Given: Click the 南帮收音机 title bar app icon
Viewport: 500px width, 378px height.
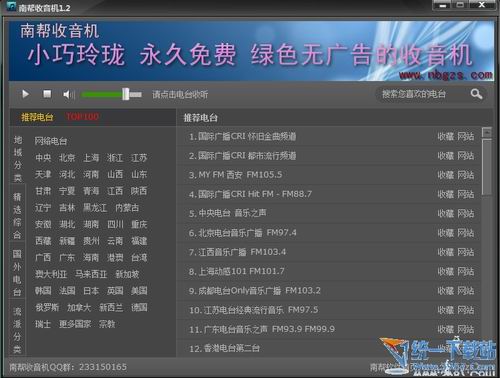Looking at the screenshot, I should 11,6.
